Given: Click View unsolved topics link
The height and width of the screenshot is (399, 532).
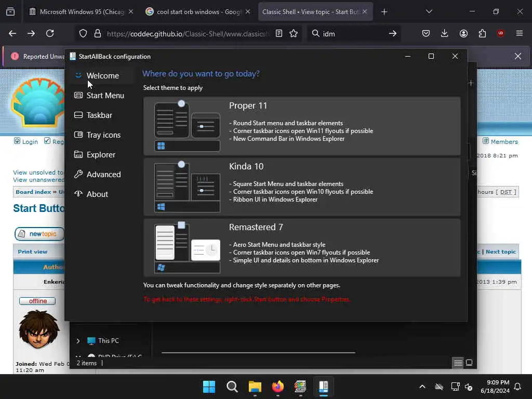Looking at the screenshot, I should click(38, 172).
